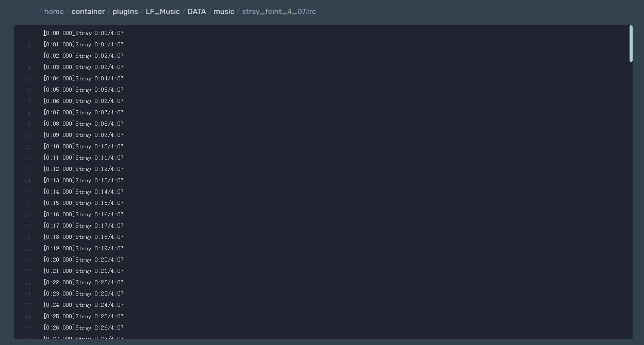Screen dimensions: 644x345
Task: Click line [0:26.000]Stray 0:26/4:07
Action: click(84, 327)
